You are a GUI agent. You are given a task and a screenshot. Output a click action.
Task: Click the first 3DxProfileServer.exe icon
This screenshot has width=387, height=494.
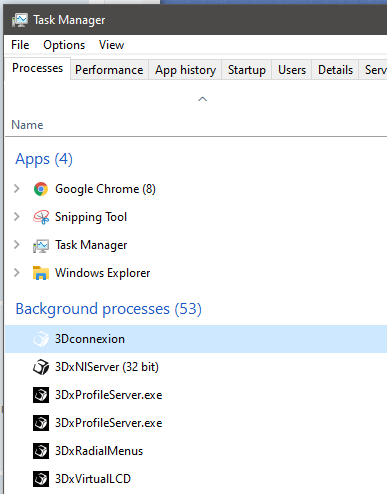(x=41, y=395)
